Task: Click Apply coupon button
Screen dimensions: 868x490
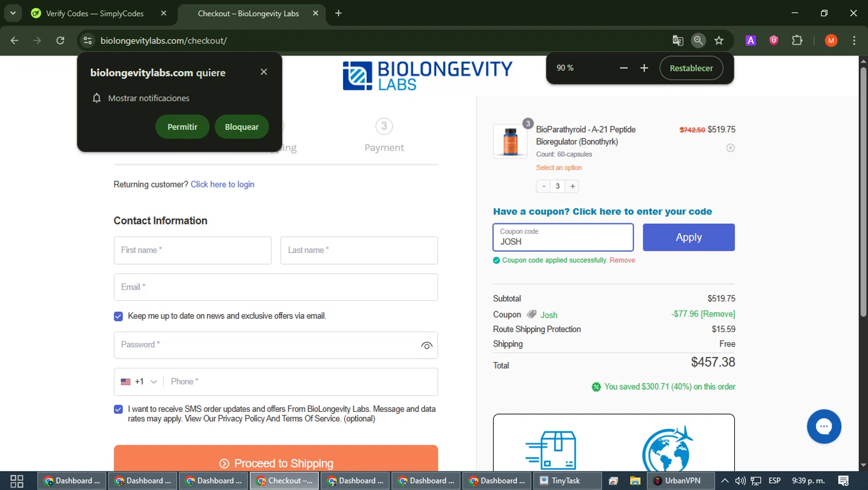Action: click(x=689, y=237)
